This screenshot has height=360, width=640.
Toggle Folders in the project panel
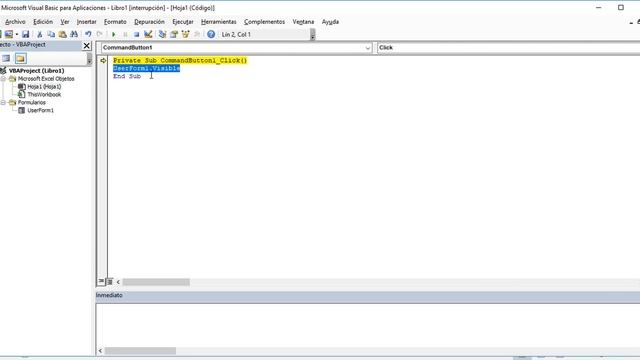(x=20, y=58)
